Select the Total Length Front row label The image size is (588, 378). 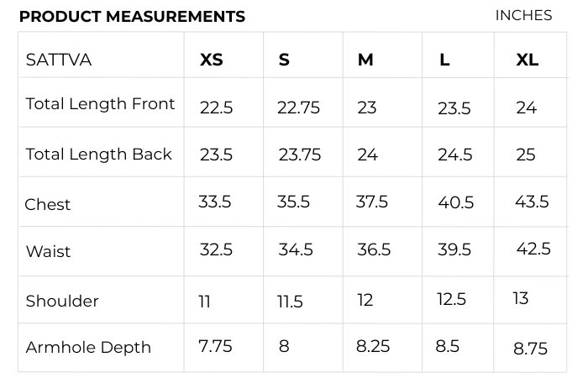coord(101,104)
